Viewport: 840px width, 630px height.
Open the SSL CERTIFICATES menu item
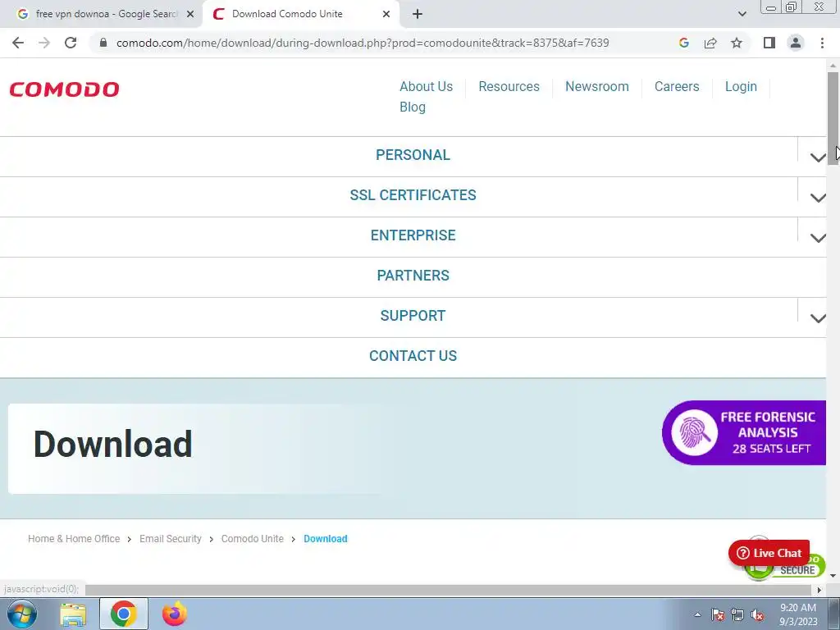[413, 195]
